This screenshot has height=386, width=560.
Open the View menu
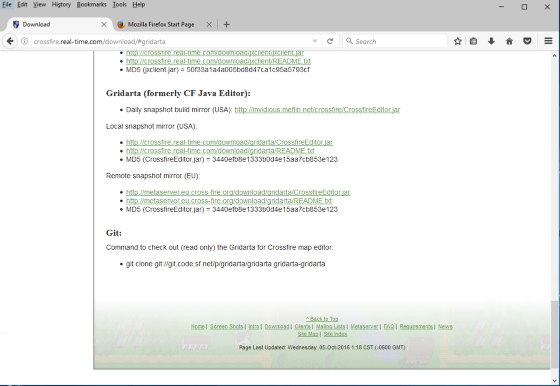(x=39, y=5)
